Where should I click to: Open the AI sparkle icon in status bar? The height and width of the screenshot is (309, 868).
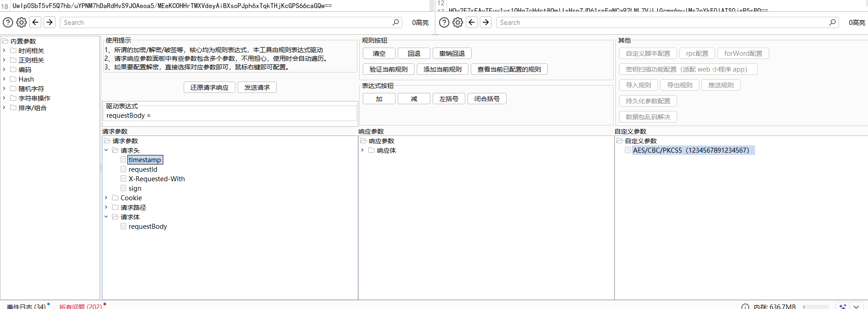coord(843,306)
